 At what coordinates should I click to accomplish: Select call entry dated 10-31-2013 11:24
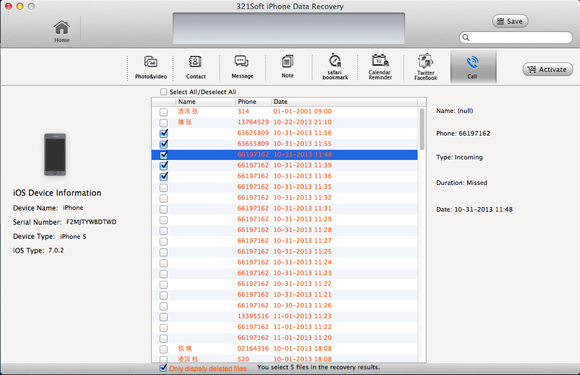pyautogui.click(x=284, y=262)
